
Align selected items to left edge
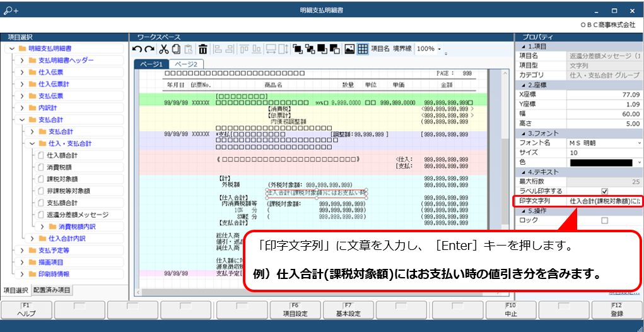pos(218,49)
